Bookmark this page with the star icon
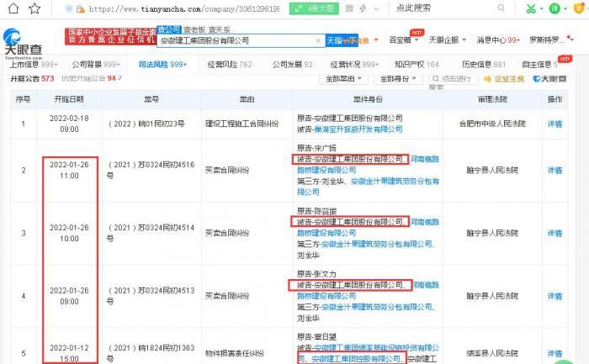This screenshot has height=364, width=589. point(34,8)
